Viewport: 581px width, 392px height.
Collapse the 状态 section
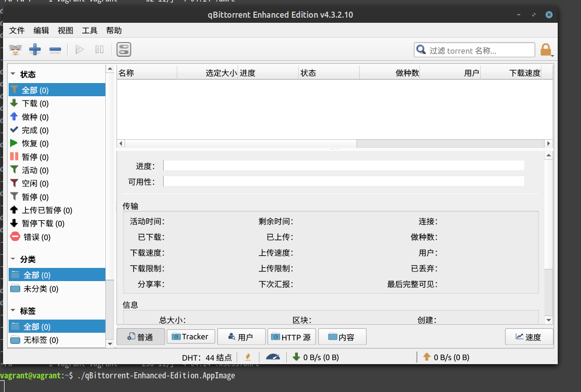pyautogui.click(x=13, y=74)
